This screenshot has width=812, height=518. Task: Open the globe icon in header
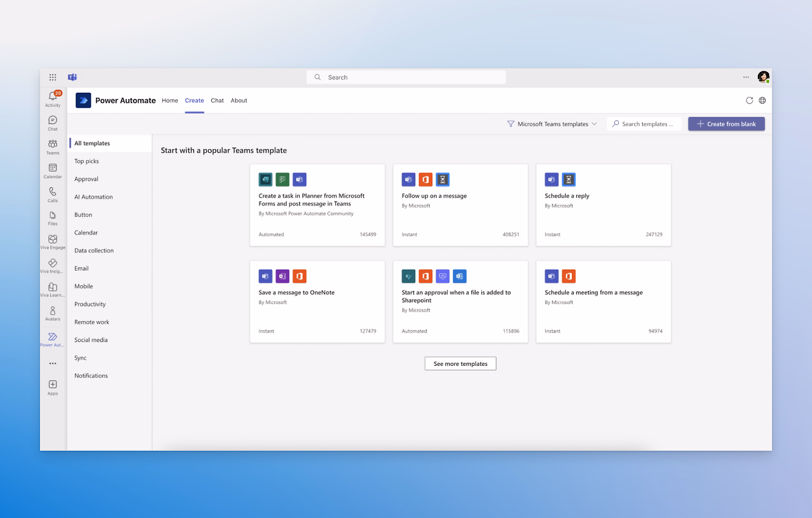click(762, 100)
